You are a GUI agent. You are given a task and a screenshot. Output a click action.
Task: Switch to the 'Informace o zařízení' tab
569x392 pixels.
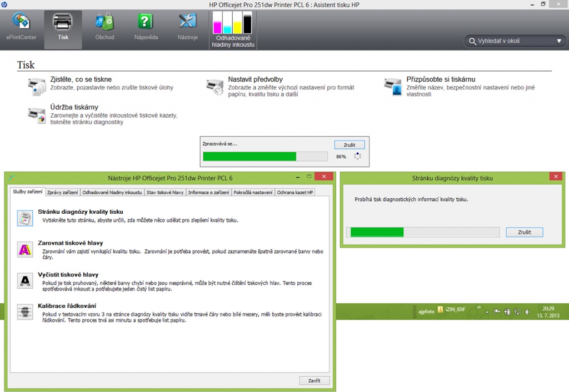[x=209, y=193]
